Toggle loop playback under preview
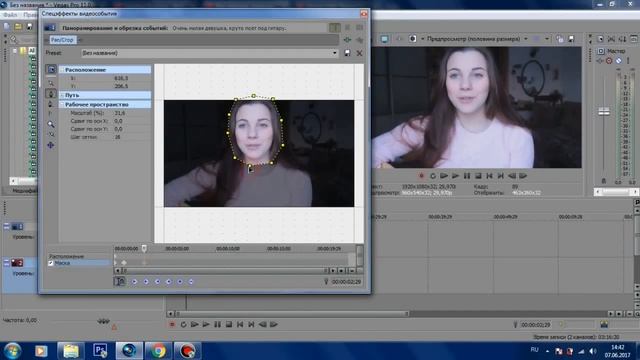Viewport: 640px width, 360px height. coord(433,176)
